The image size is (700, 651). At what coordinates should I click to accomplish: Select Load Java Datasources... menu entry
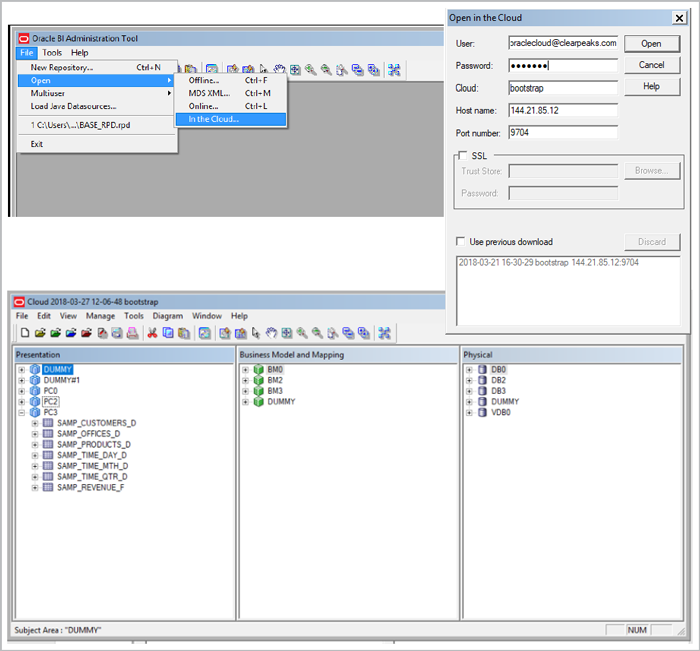click(x=96, y=106)
